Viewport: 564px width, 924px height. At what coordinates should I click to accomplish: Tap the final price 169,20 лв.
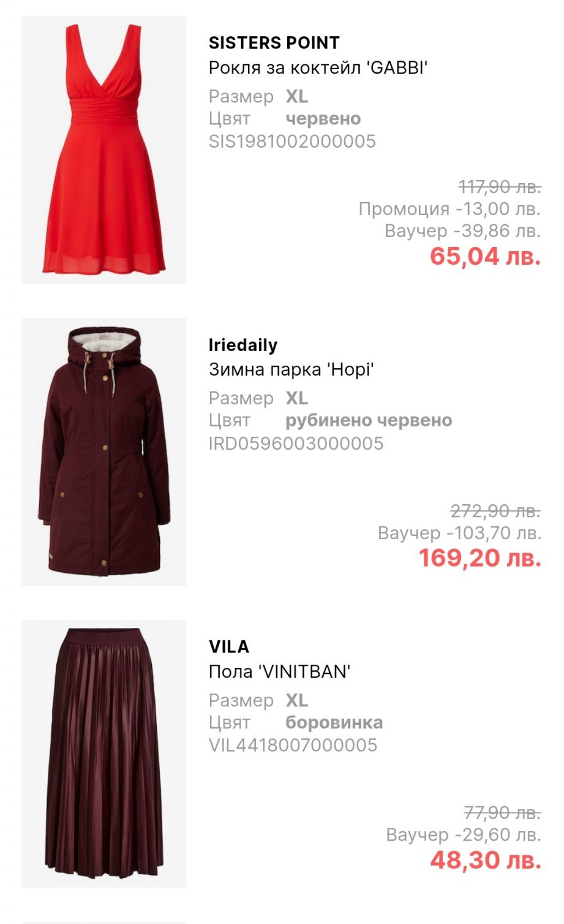tap(479, 558)
